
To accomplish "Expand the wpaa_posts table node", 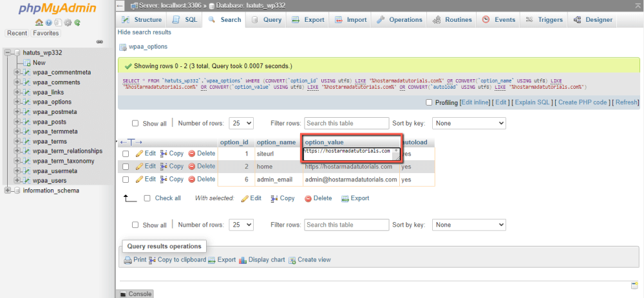I will pyautogui.click(x=17, y=122).
